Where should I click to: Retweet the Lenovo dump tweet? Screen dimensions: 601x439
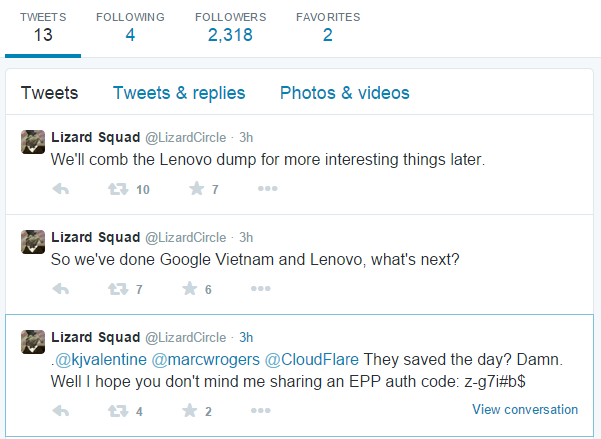click(x=118, y=189)
